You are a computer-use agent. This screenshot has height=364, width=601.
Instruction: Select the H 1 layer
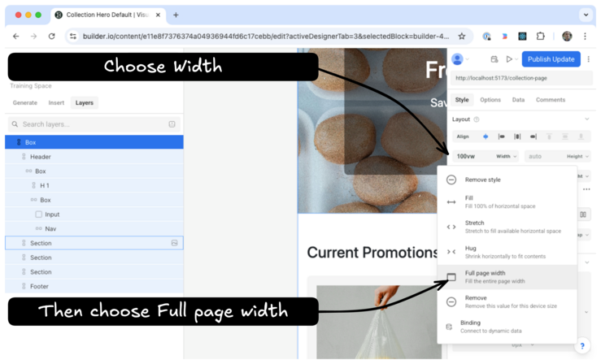94,185
